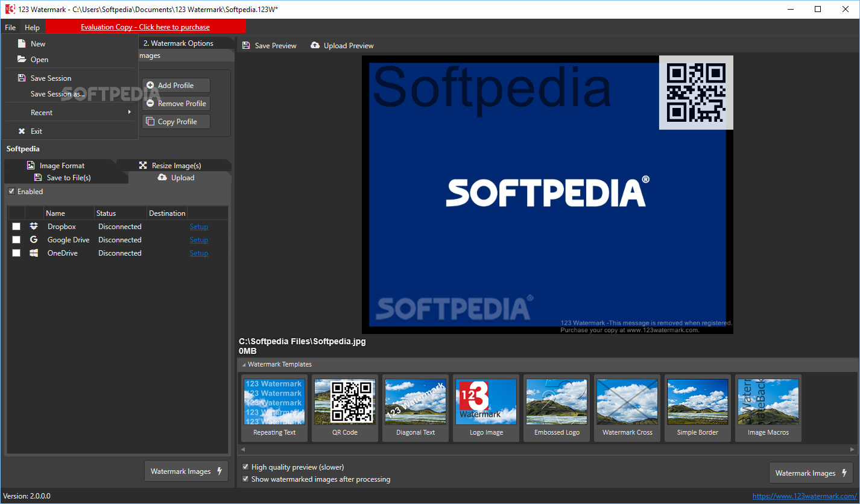Toggle Show watermarked images after processing checkbox

245,479
